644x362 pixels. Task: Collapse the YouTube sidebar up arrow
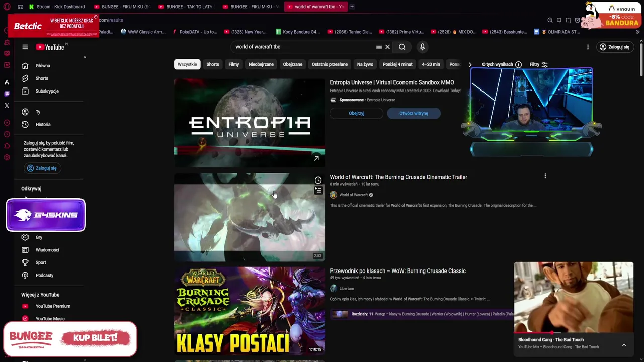click(85, 57)
